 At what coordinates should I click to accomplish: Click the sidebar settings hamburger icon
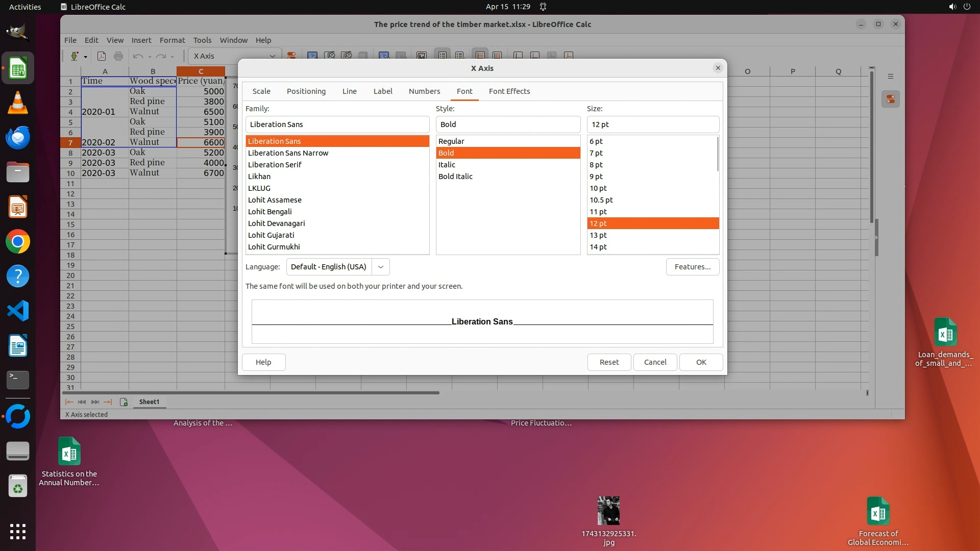pyautogui.click(x=891, y=77)
